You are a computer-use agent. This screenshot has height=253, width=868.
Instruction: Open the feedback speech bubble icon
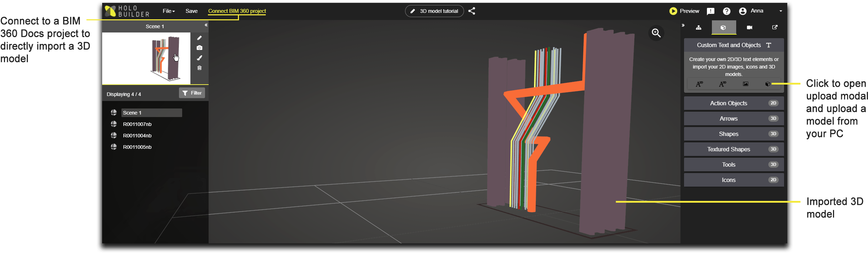711,11
